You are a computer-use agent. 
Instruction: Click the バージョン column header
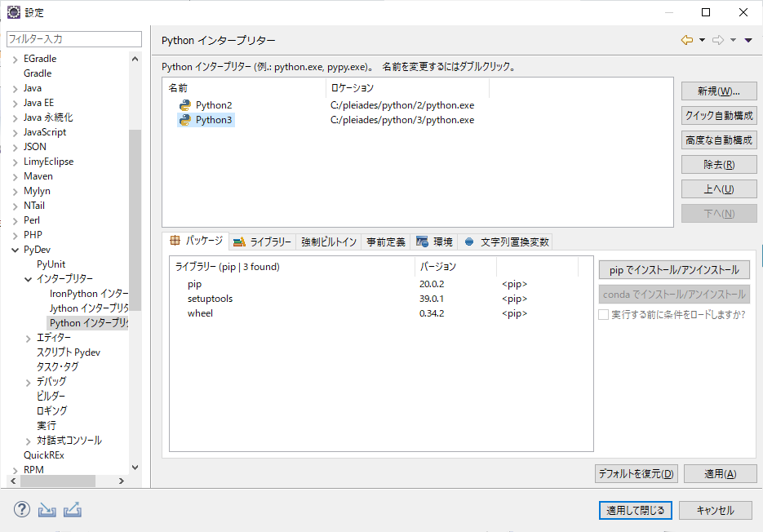pos(455,267)
